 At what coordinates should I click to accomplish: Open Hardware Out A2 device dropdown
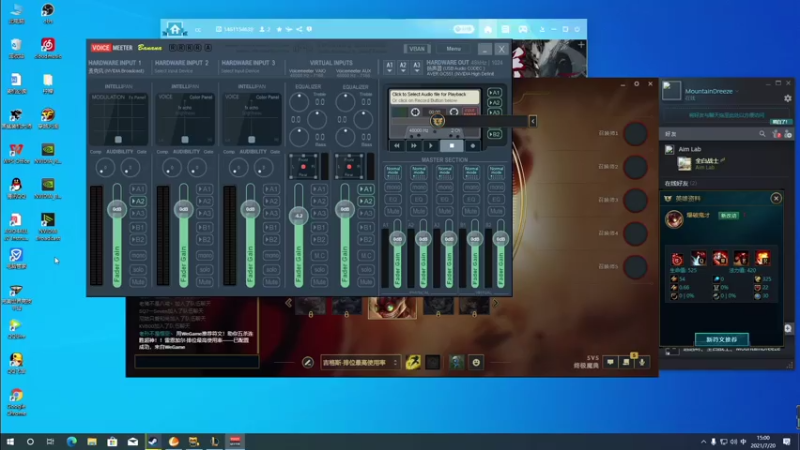pos(403,67)
